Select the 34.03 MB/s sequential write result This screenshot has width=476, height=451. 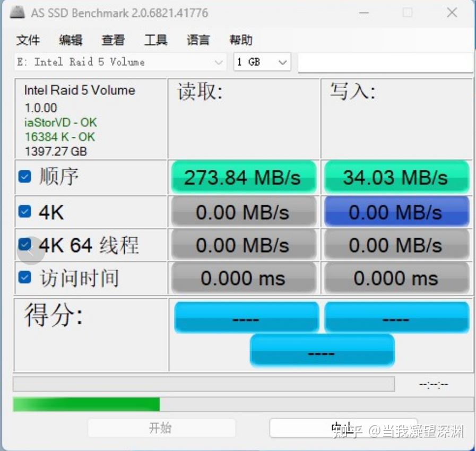point(396,177)
